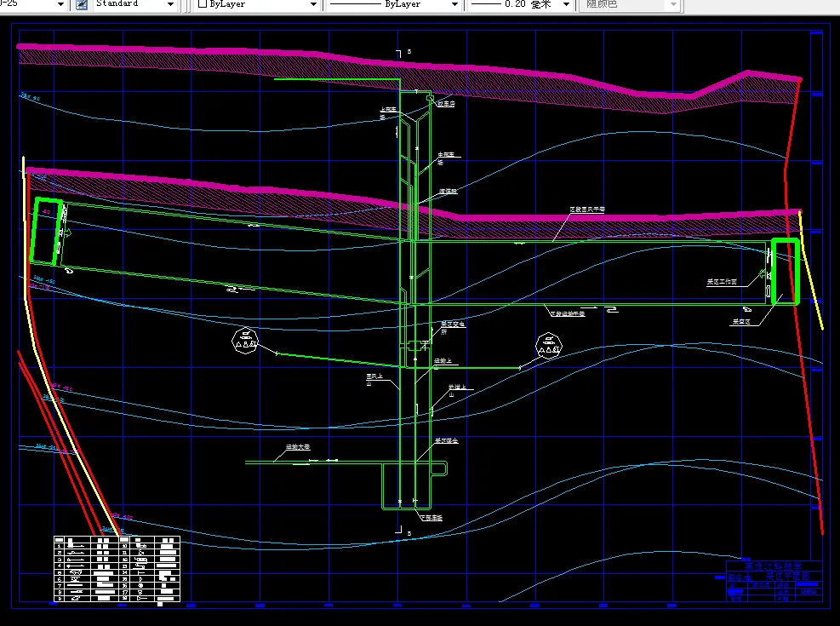Select the 采区变电所 label text
This screenshot has height=626, width=840.
(x=453, y=327)
